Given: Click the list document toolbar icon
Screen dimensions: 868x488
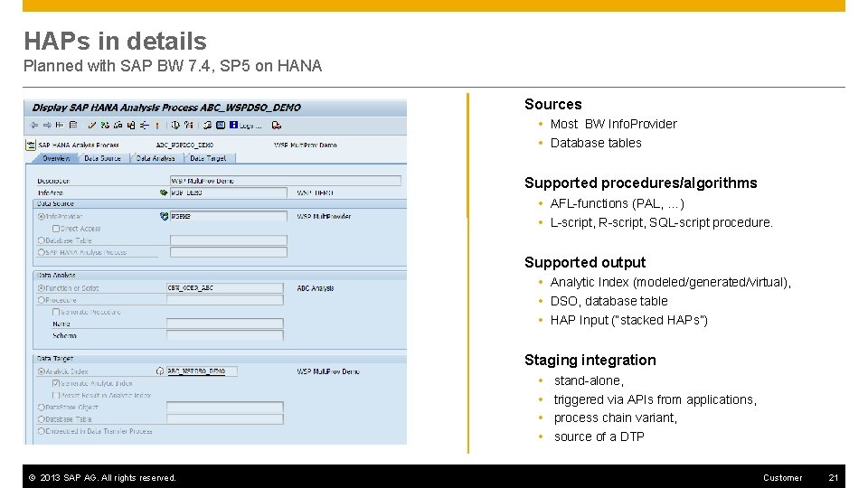Looking at the screenshot, I should 73,126.
